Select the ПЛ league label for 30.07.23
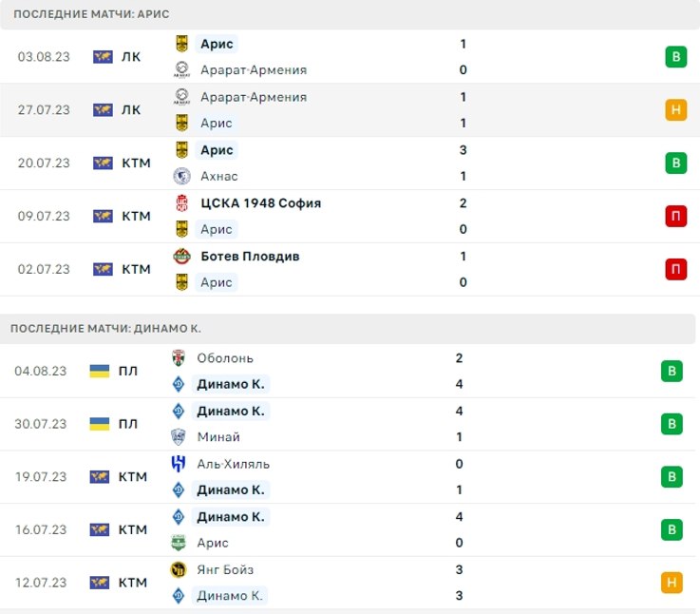700x614 pixels. point(128,424)
